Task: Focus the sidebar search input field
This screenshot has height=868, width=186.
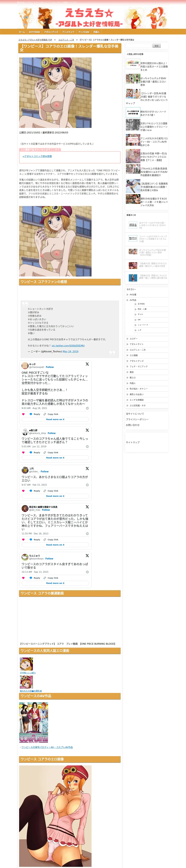Action: (139, 46)
